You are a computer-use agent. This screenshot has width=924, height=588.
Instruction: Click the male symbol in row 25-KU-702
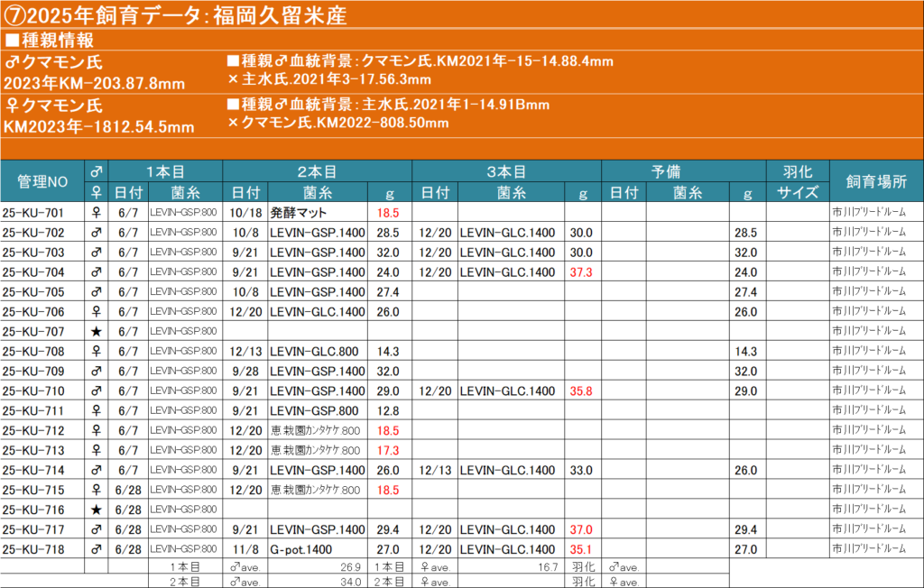point(97,233)
